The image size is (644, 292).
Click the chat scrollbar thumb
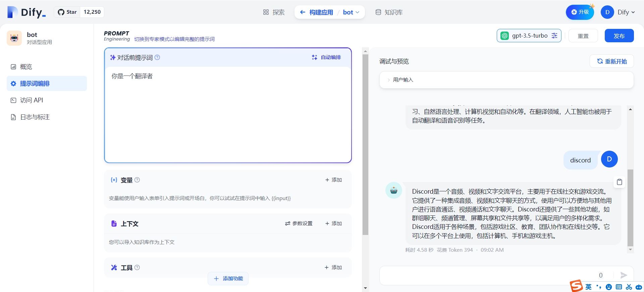630,207
